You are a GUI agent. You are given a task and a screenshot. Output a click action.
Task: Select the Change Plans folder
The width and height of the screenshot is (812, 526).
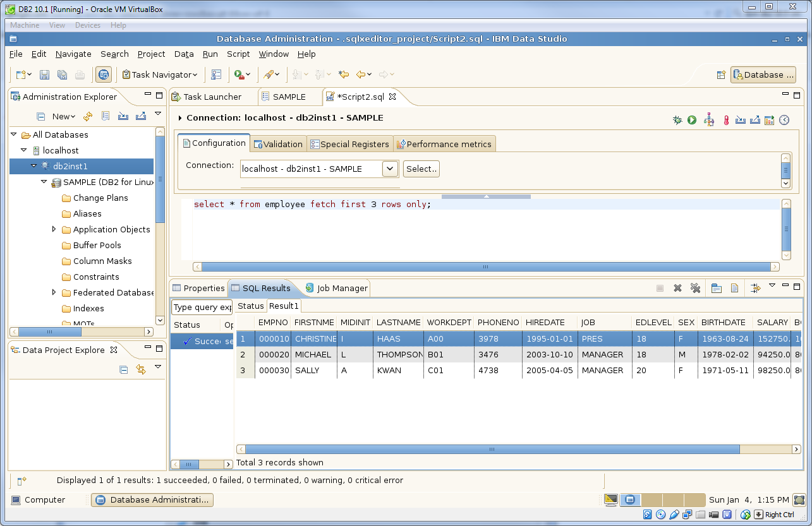[x=95, y=198]
